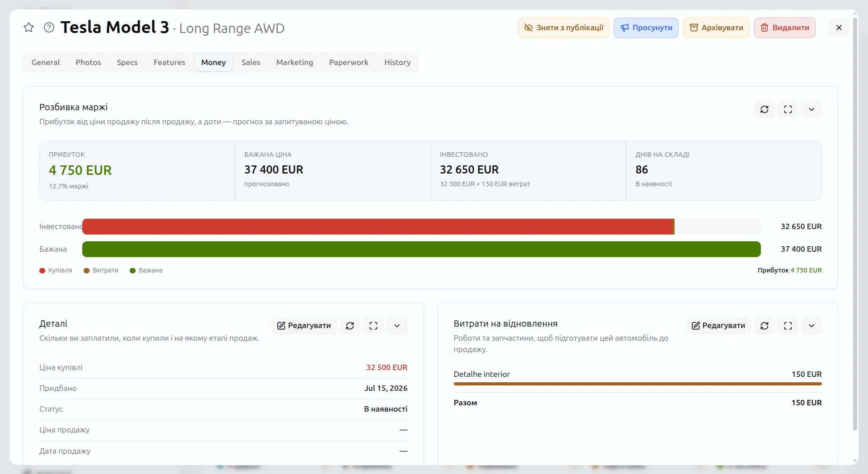Archive the car with Архівувати
Viewport: 868px width, 474px height.
[716, 28]
